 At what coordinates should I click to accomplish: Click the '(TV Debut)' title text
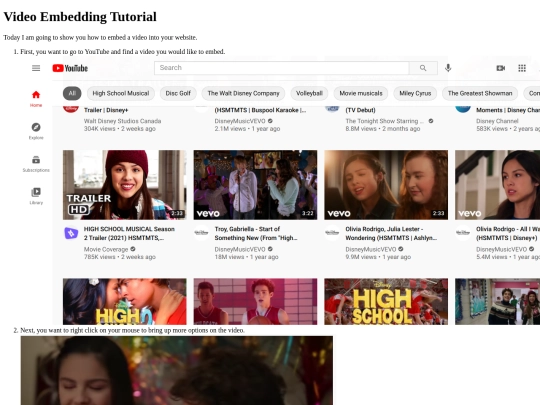click(x=360, y=110)
